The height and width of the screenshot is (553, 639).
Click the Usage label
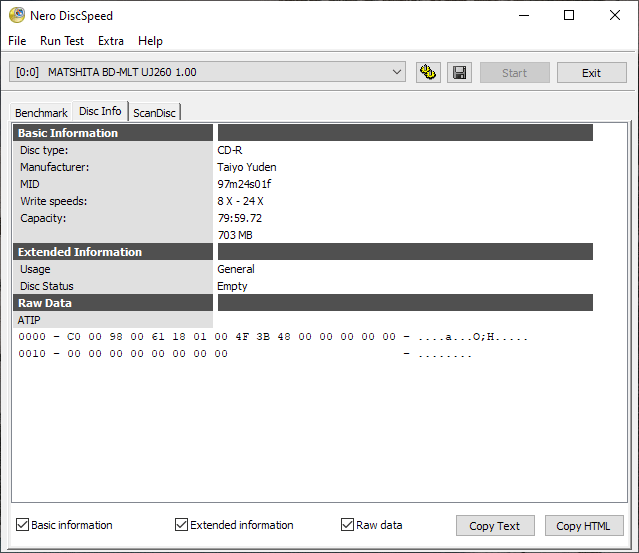pos(35,269)
